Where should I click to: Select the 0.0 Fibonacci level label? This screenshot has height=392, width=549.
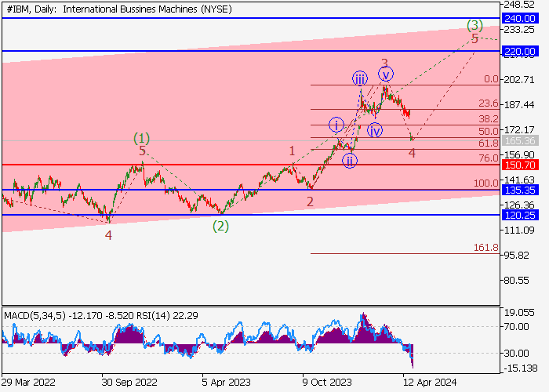point(491,79)
